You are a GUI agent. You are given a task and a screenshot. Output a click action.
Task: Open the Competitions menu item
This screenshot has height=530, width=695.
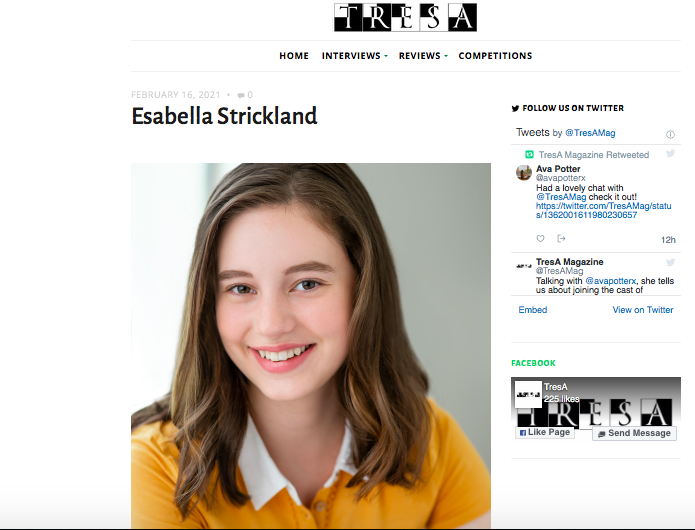pos(495,56)
